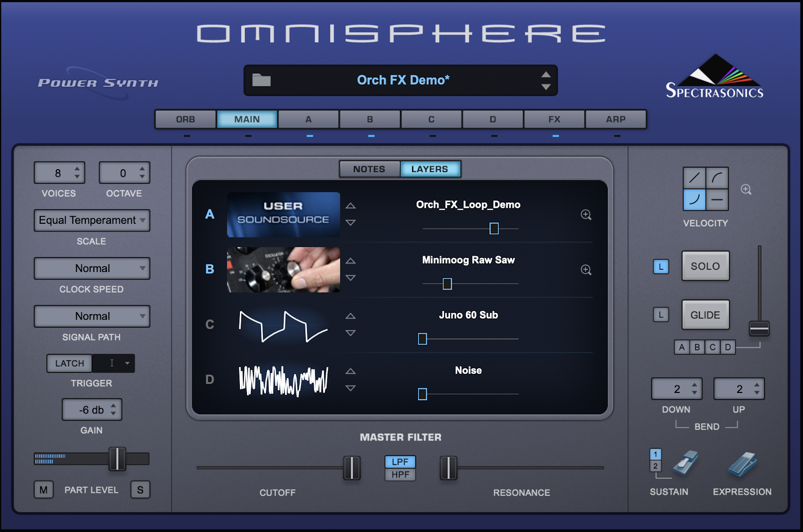Show the LAYERS view
The image size is (803, 532).
click(430, 169)
